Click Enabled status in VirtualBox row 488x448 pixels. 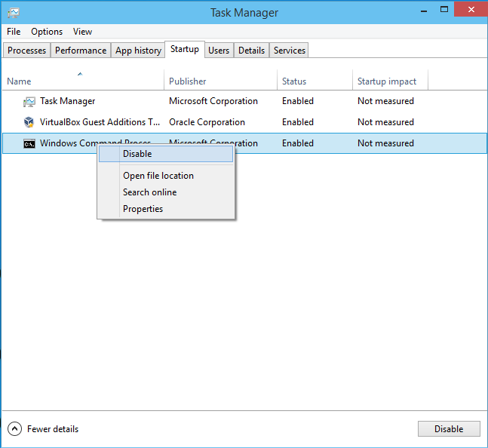click(298, 122)
